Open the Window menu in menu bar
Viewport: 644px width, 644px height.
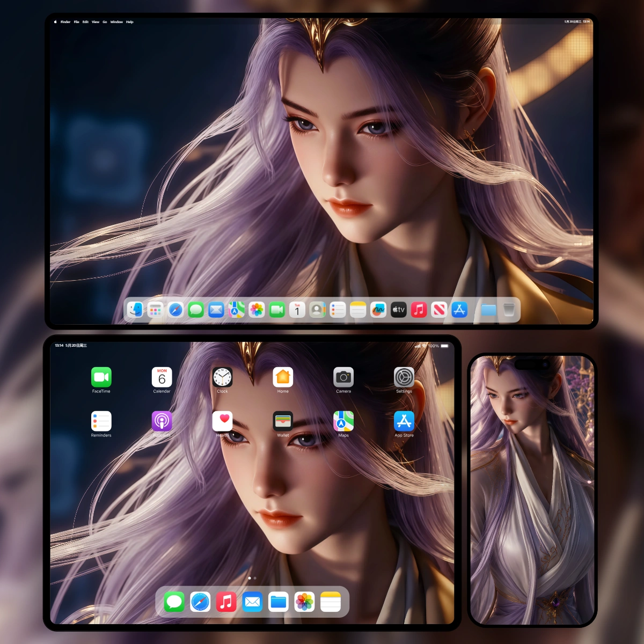(x=116, y=22)
